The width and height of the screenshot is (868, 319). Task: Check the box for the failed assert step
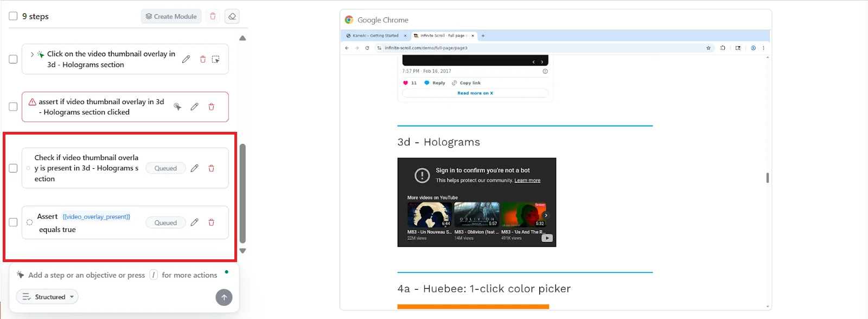coord(13,107)
